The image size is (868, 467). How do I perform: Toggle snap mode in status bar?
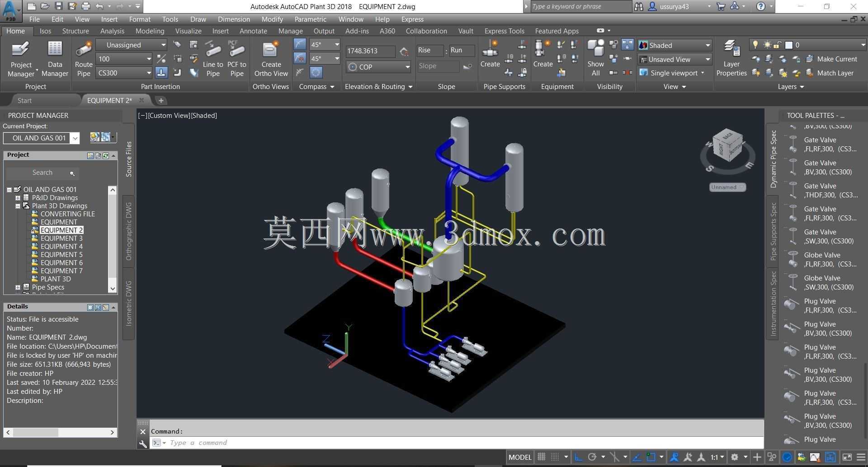coord(555,457)
